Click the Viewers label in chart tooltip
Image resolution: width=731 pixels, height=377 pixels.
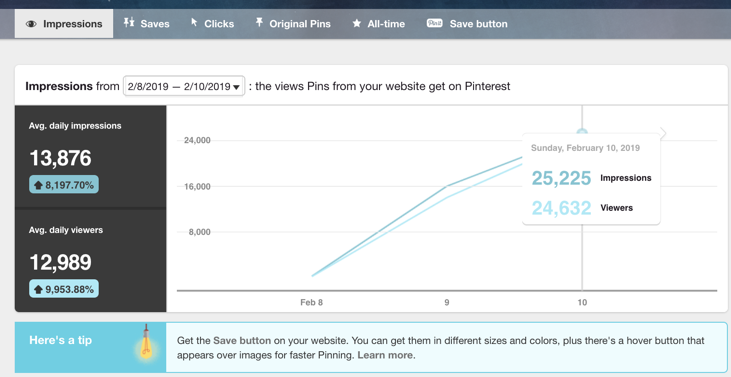click(616, 208)
